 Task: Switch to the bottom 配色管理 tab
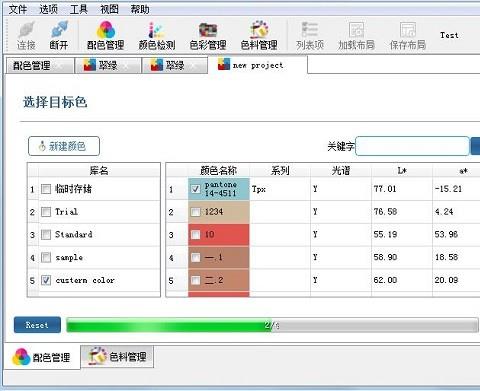[x=42, y=357]
